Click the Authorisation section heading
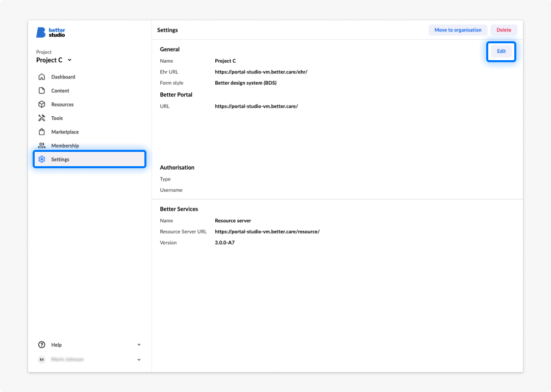The height and width of the screenshot is (392, 551). [x=177, y=168]
